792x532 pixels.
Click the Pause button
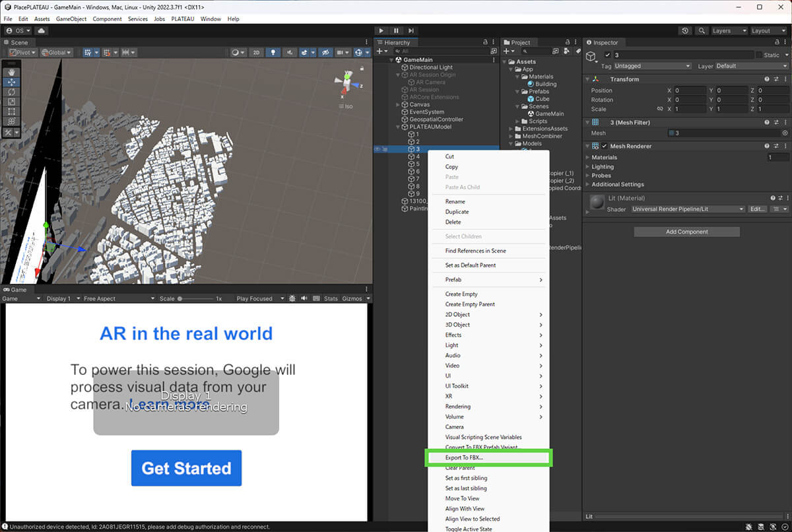(396, 30)
